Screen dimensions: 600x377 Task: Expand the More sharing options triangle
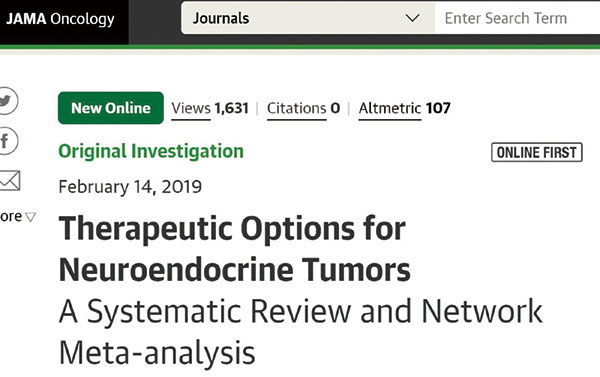pyautogui.click(x=30, y=217)
